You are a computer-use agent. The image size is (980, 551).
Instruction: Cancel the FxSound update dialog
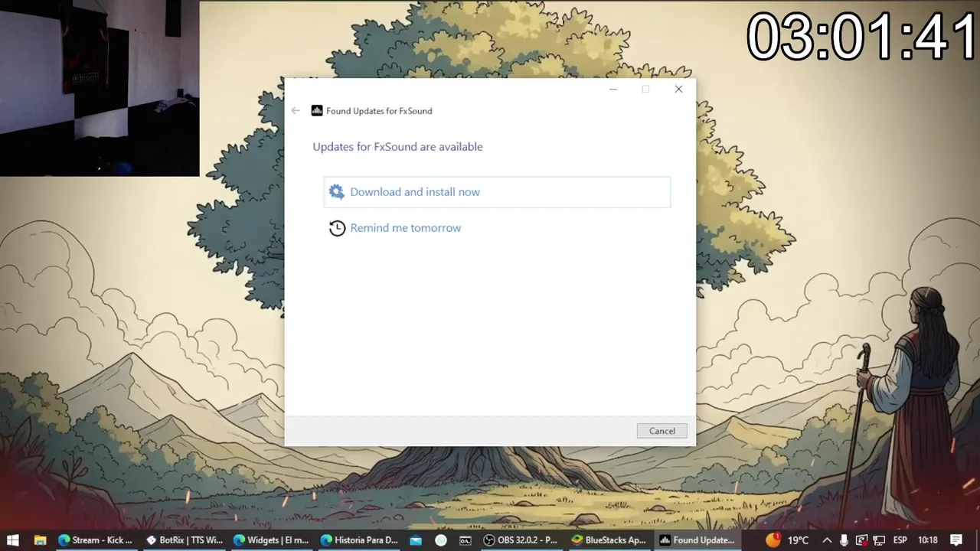[x=662, y=431]
